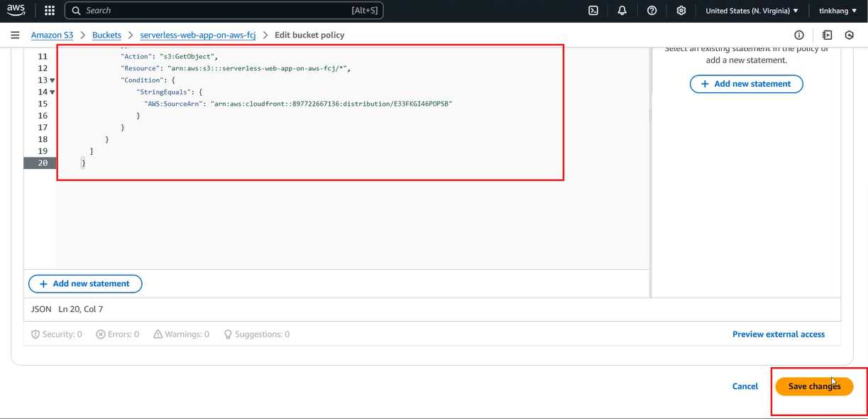Click the "s3:GetObject" action value
Viewport: 868px width, 419px height.
point(188,56)
